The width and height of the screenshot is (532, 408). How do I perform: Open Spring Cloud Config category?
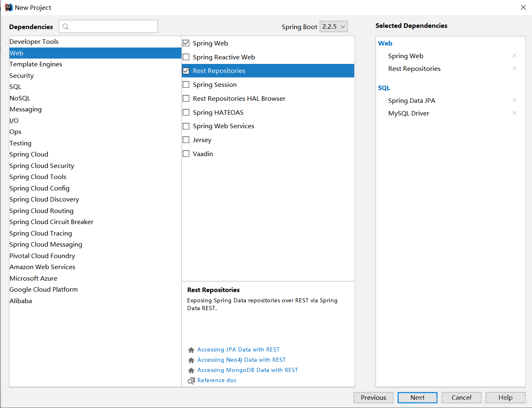(95, 188)
